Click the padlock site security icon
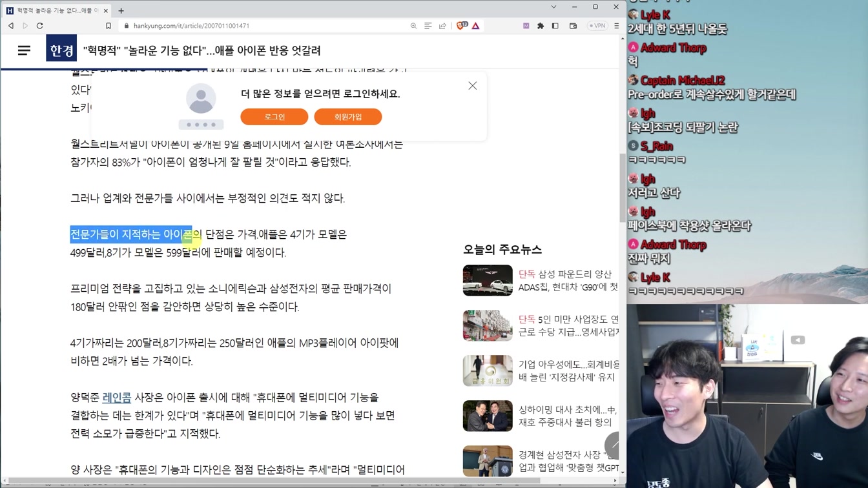868x488 pixels. coord(127,26)
